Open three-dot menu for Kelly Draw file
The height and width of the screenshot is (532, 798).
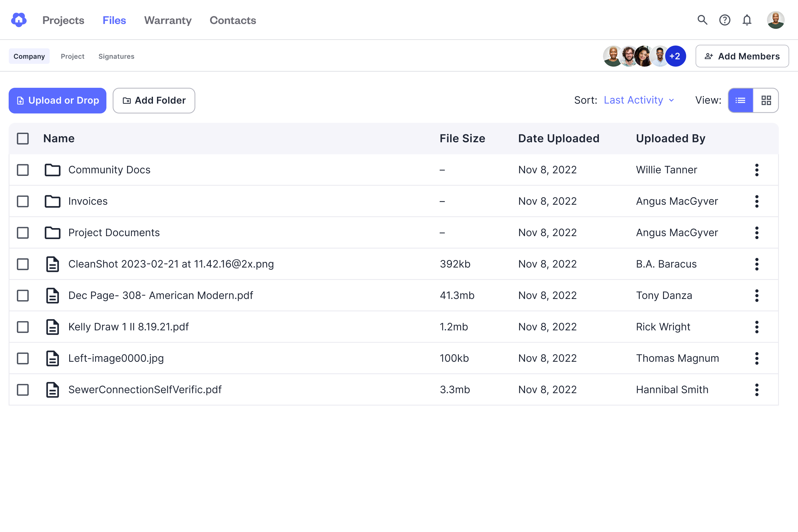(x=757, y=327)
